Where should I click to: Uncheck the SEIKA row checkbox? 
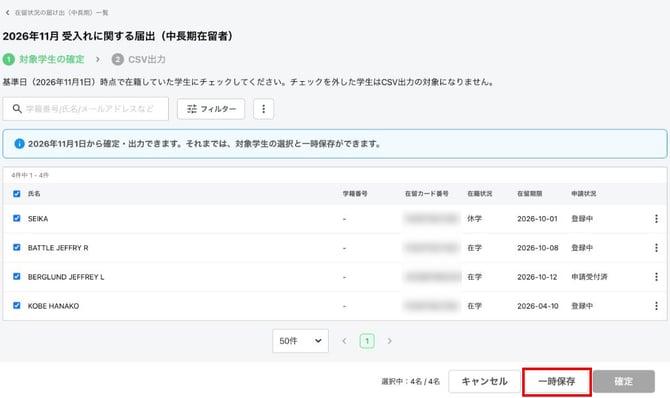point(17,218)
